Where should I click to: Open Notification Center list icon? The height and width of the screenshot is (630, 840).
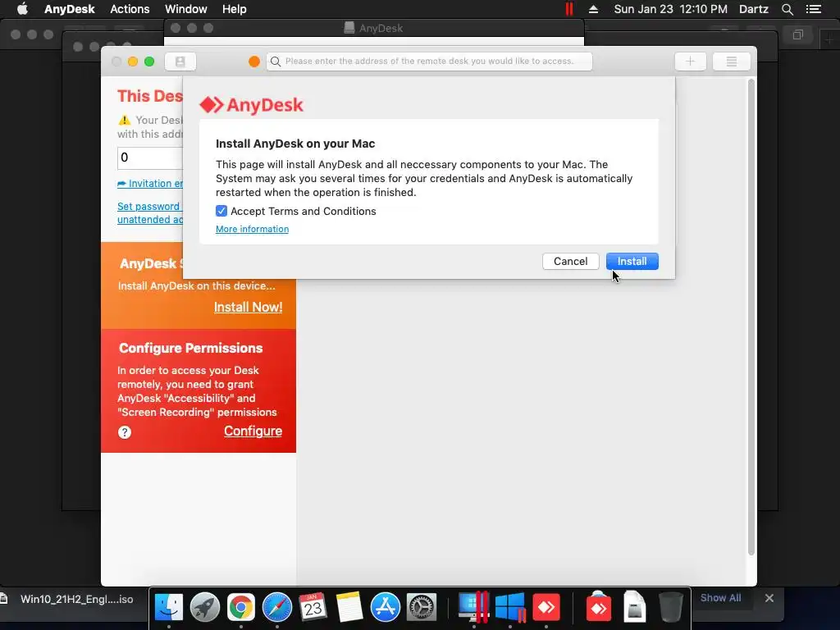pos(814,9)
